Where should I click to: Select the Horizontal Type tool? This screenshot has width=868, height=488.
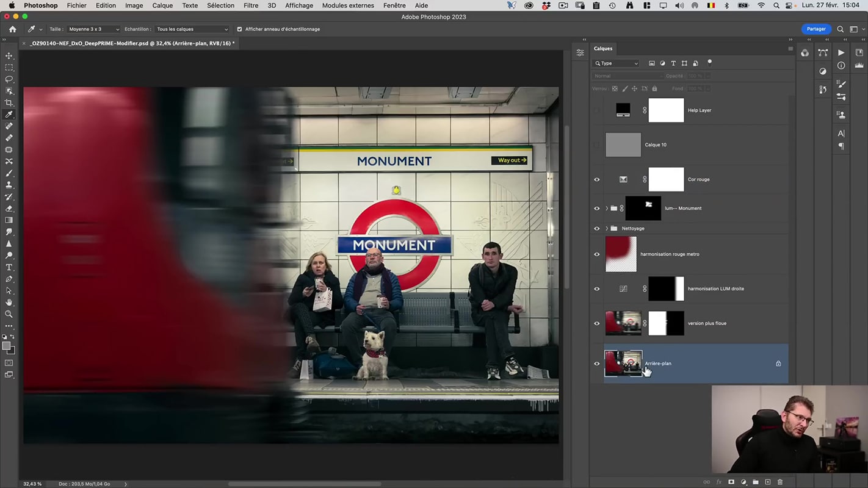point(9,267)
